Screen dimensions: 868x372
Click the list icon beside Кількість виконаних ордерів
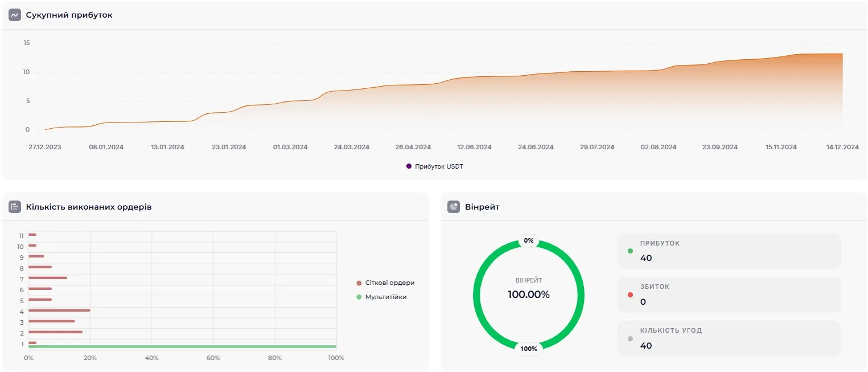click(x=15, y=207)
